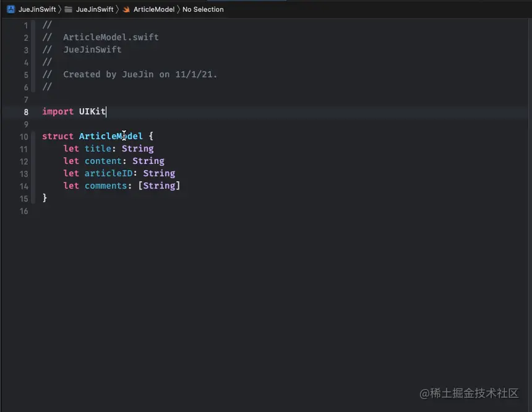
Task: Click the struct keyword
Action: pos(58,136)
